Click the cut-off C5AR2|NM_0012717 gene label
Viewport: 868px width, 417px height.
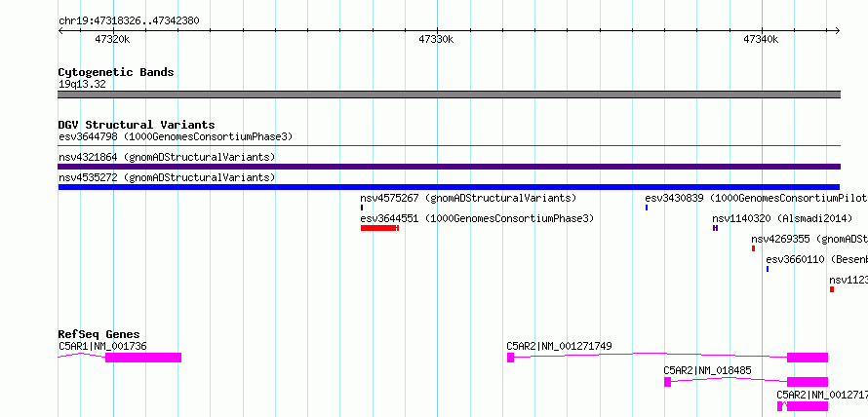[x=822, y=395]
